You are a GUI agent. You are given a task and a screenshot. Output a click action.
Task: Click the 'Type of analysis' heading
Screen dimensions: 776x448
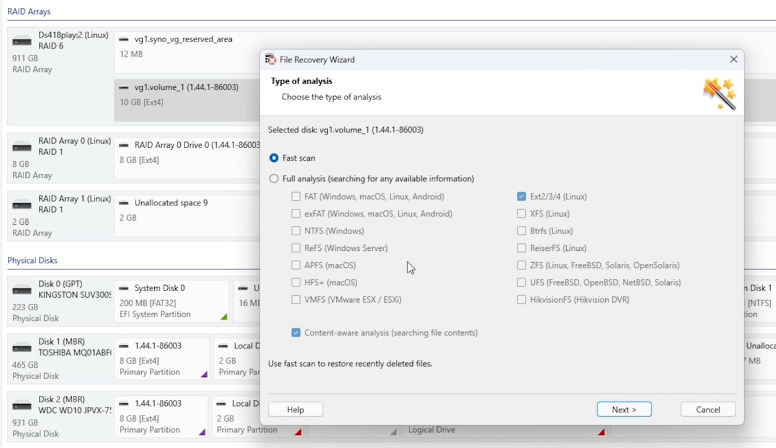coord(301,81)
